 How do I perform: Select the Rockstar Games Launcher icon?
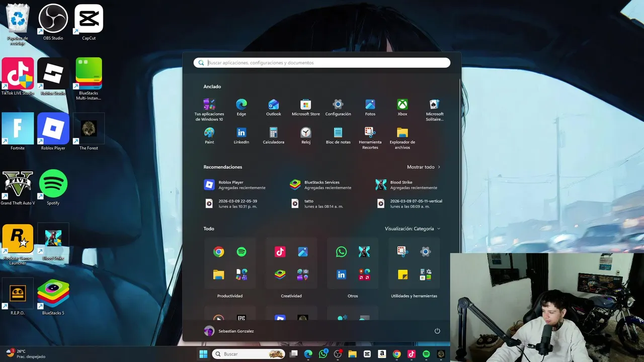pyautogui.click(x=18, y=244)
